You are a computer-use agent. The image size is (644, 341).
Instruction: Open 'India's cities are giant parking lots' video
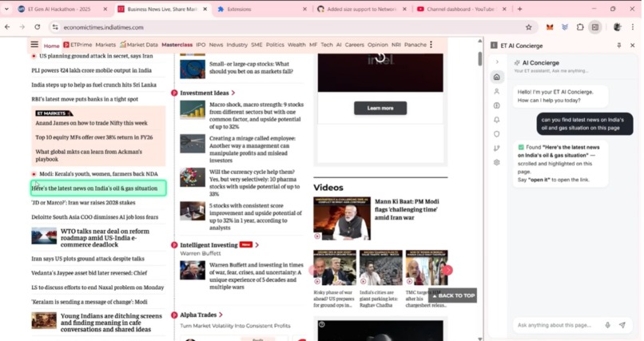(381, 268)
